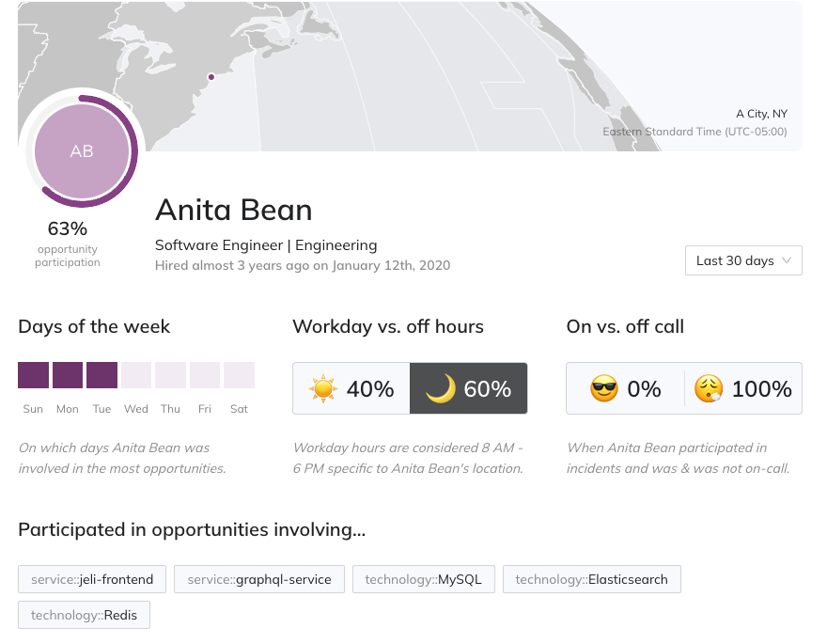This screenshot has height=644, width=827.
Task: Click the tired off-call emoji
Action: pyautogui.click(x=710, y=388)
